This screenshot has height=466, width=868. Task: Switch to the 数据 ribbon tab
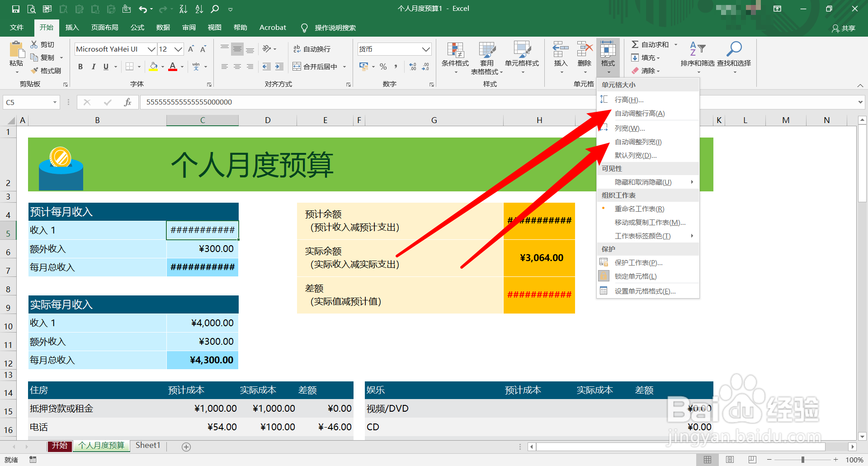(163, 27)
